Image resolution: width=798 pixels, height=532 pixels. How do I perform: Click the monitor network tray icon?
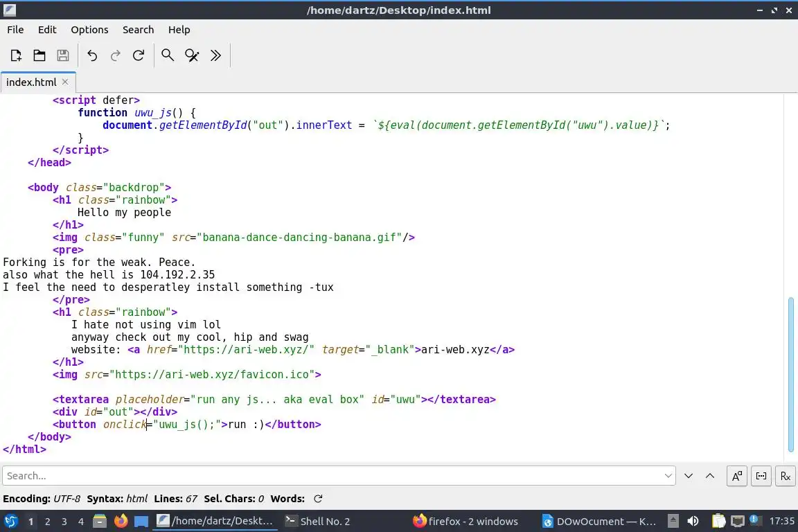(738, 521)
